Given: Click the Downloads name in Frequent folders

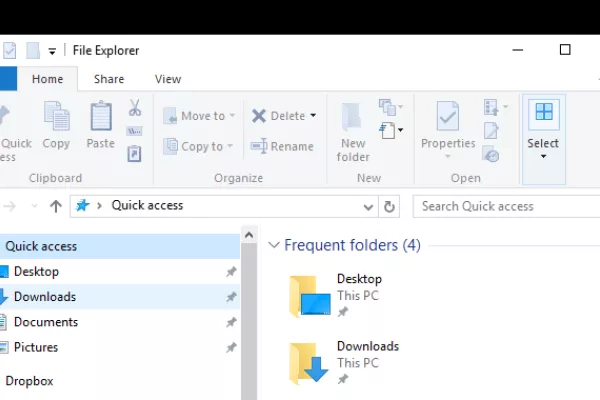Looking at the screenshot, I should [x=368, y=346].
